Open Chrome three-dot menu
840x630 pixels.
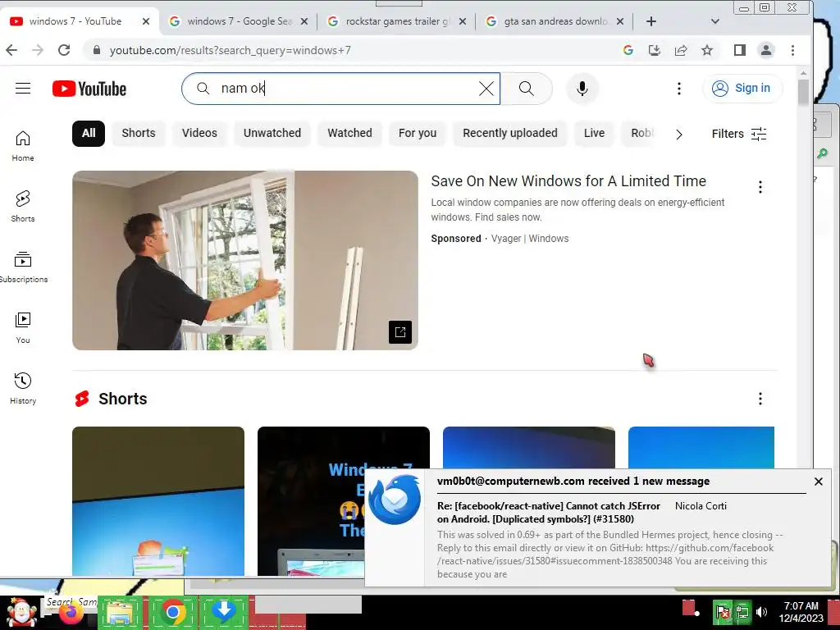[x=793, y=50]
